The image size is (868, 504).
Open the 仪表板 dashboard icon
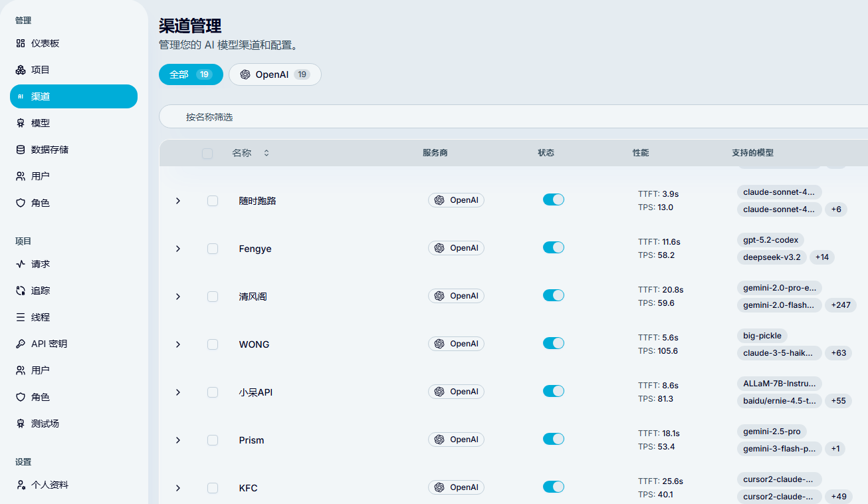21,43
